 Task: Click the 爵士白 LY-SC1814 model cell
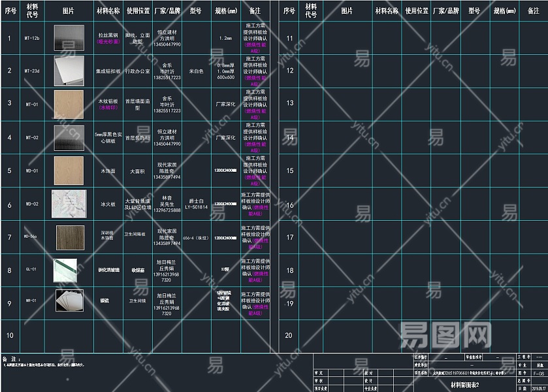pyautogui.click(x=196, y=204)
